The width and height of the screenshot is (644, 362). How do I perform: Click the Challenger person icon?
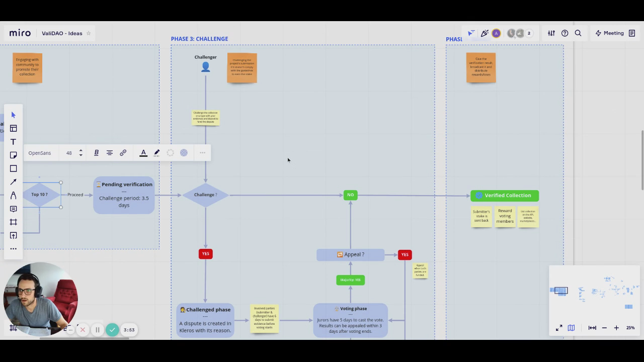[205, 67]
